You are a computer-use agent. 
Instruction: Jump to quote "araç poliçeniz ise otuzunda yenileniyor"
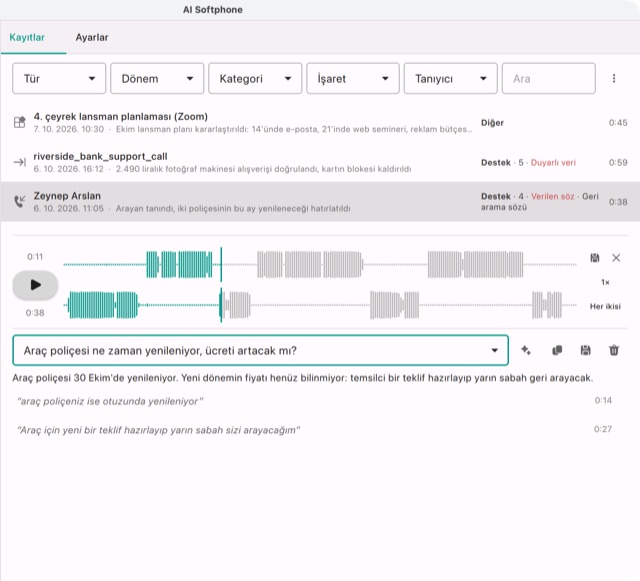coord(110,401)
